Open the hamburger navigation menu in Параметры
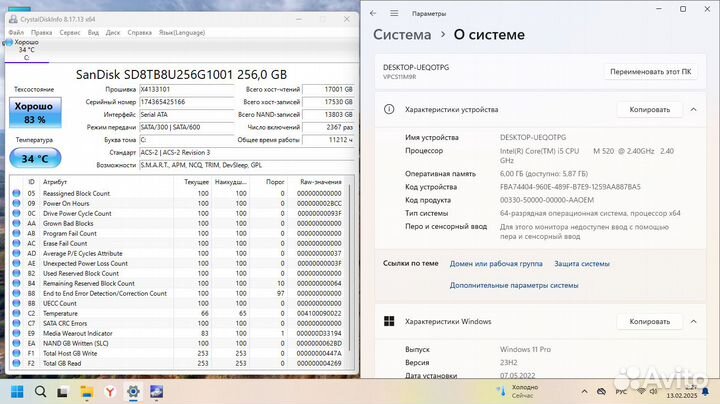Screen dimensions: 720x404 [x=394, y=13]
